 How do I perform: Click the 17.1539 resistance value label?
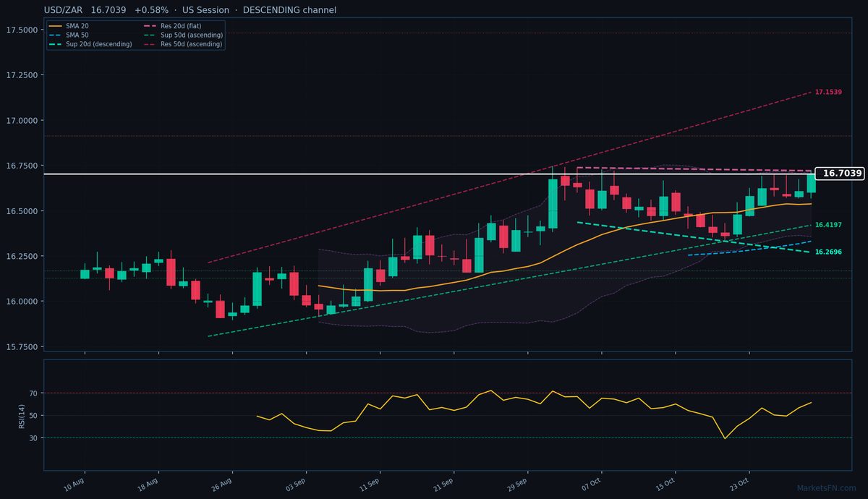(x=828, y=93)
